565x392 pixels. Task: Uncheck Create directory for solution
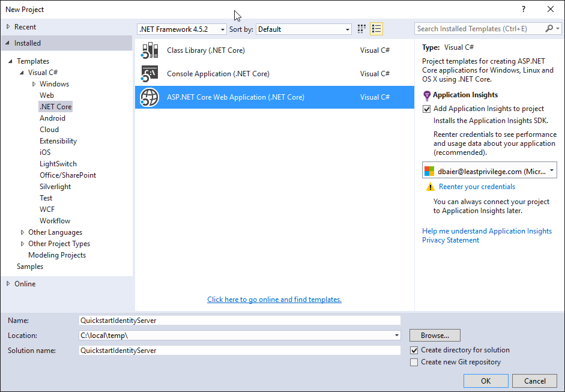[414, 350]
